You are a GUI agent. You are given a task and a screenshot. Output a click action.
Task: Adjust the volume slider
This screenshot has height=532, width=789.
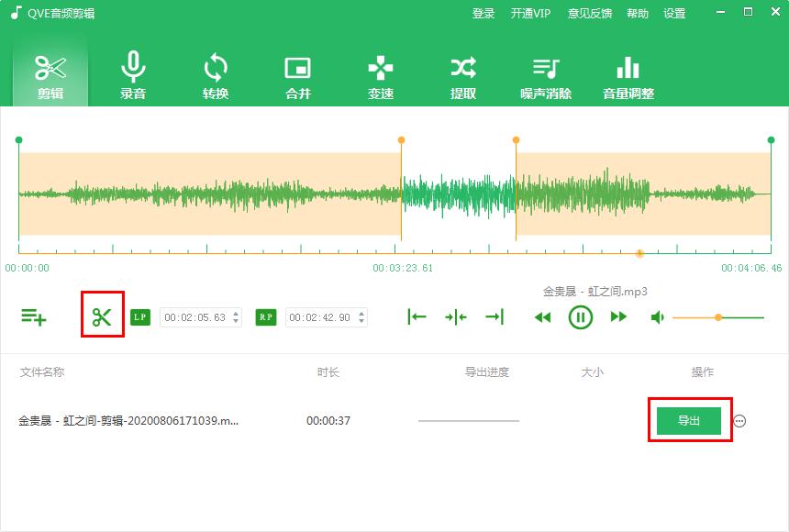[x=718, y=316]
